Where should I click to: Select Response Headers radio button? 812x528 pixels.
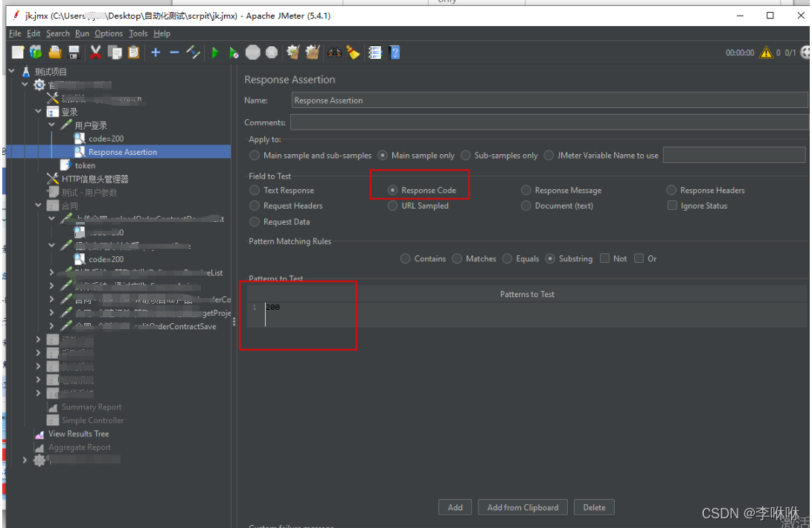671,190
